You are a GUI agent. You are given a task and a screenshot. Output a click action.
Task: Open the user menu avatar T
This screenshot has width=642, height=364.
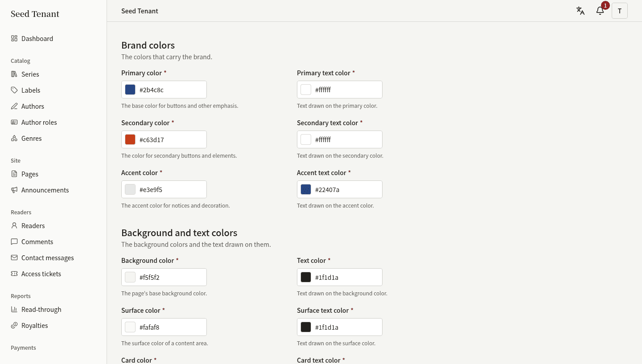pos(620,11)
